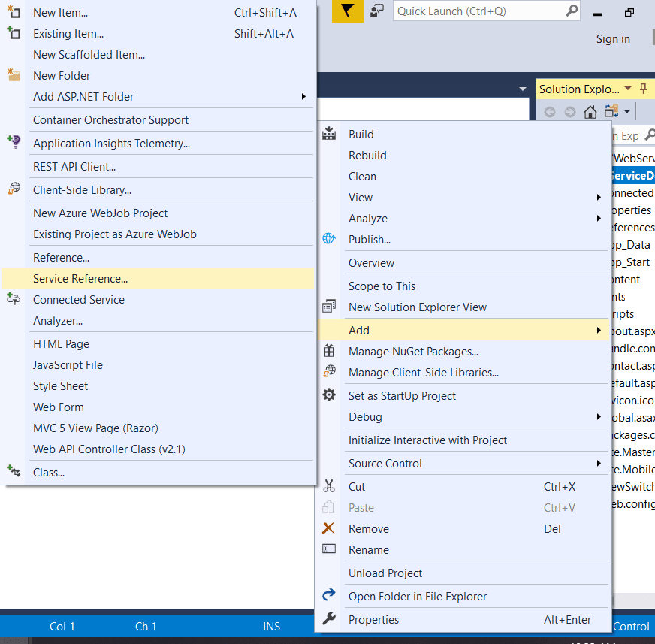Select Rebuild from context menu
Screen dimensions: 655x644
[463, 155]
